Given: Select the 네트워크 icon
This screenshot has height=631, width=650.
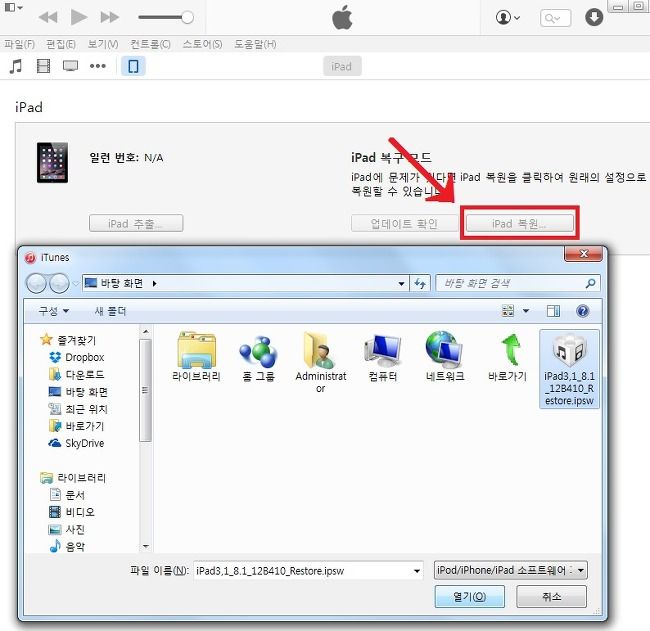Looking at the screenshot, I should [x=445, y=357].
